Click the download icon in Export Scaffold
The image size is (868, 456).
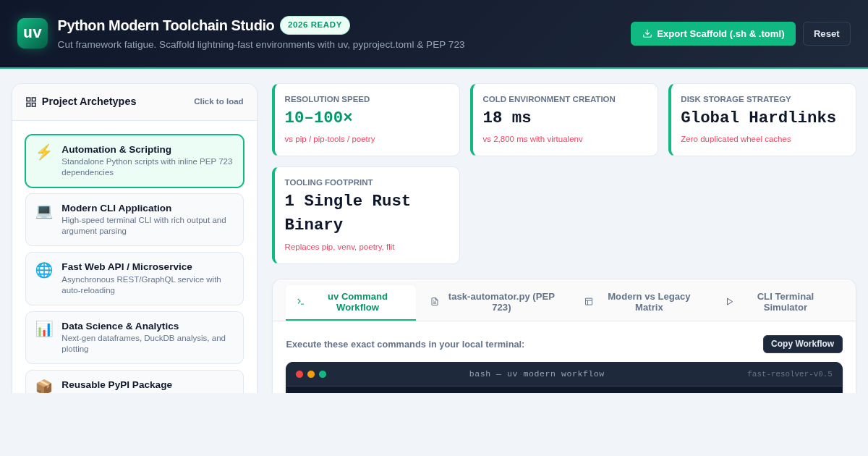click(x=647, y=33)
